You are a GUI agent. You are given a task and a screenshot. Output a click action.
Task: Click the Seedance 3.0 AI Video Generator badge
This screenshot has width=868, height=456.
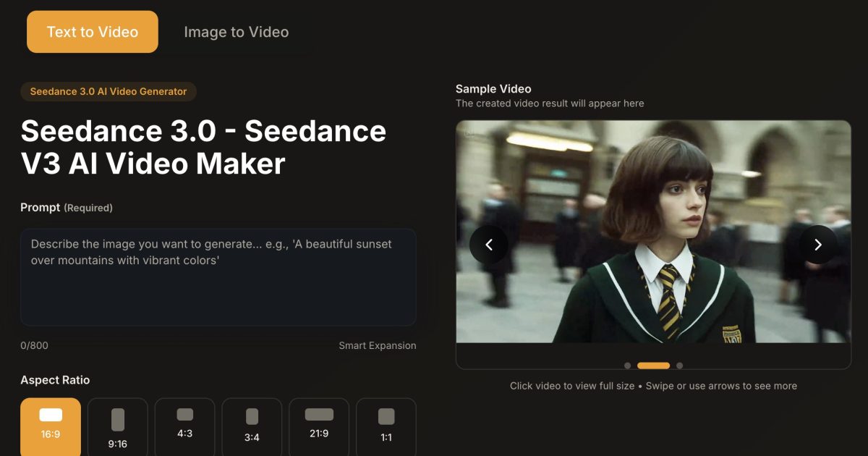coord(108,91)
